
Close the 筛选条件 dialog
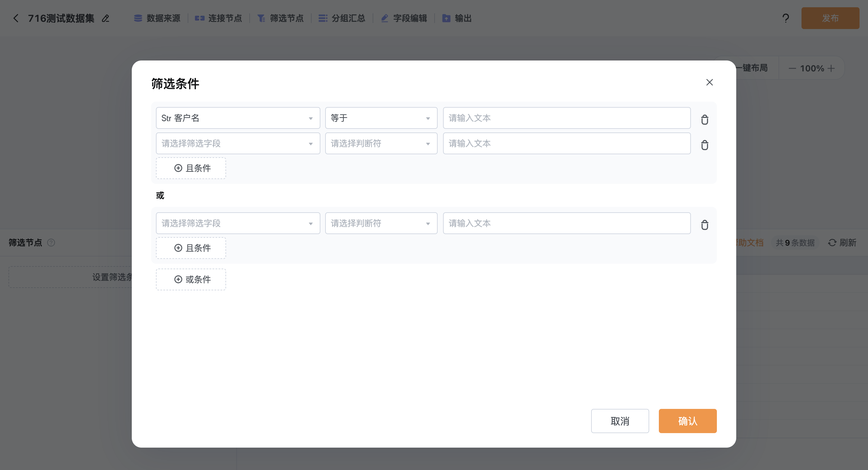click(x=709, y=82)
